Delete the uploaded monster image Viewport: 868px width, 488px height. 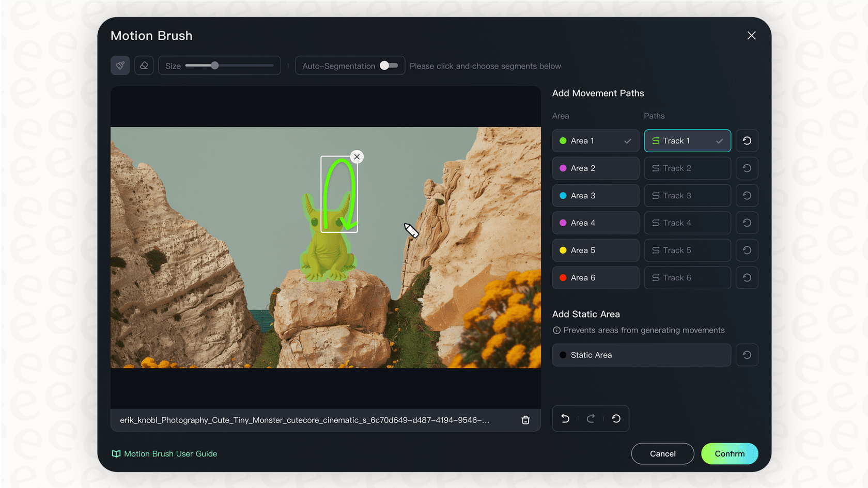coord(525,420)
